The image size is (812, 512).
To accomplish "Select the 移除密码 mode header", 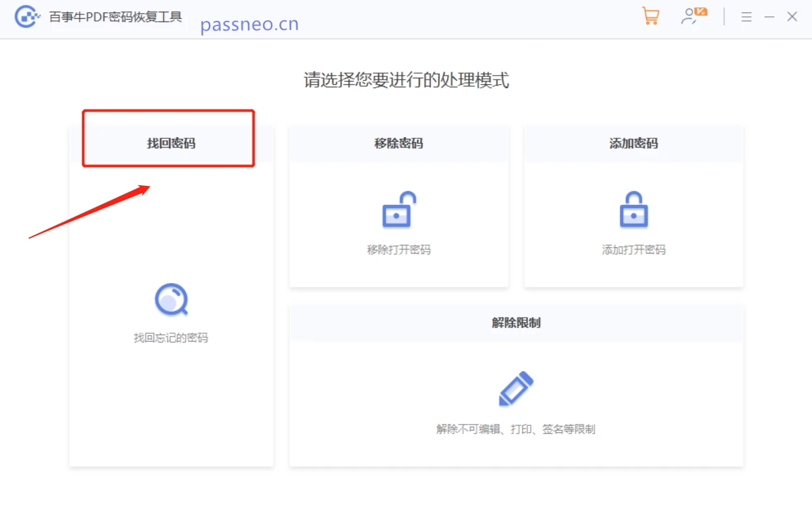I will (399, 143).
